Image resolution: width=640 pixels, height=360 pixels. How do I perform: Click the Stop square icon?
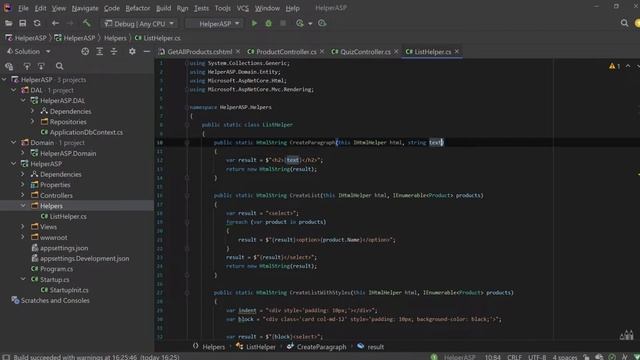coord(283,23)
